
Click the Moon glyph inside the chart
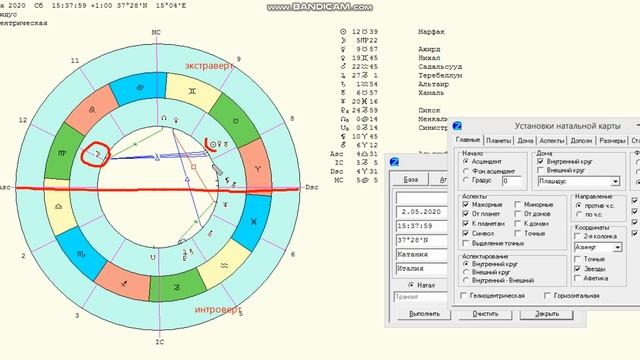97,153
